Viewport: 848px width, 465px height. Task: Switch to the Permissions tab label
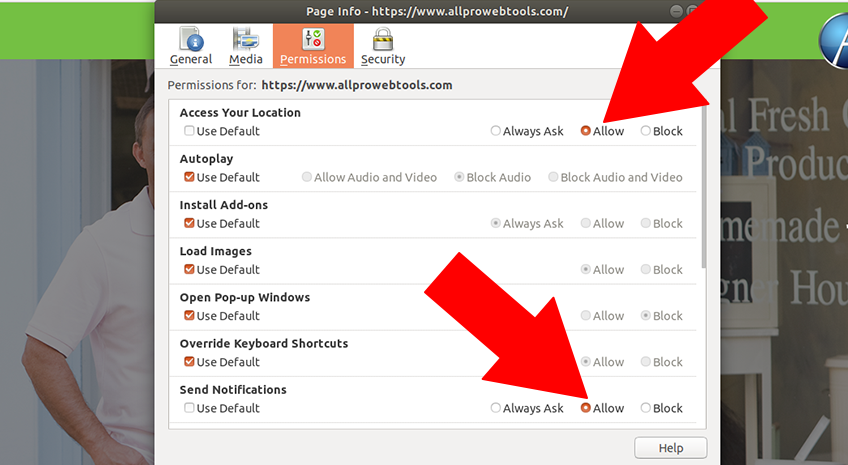pos(313,59)
